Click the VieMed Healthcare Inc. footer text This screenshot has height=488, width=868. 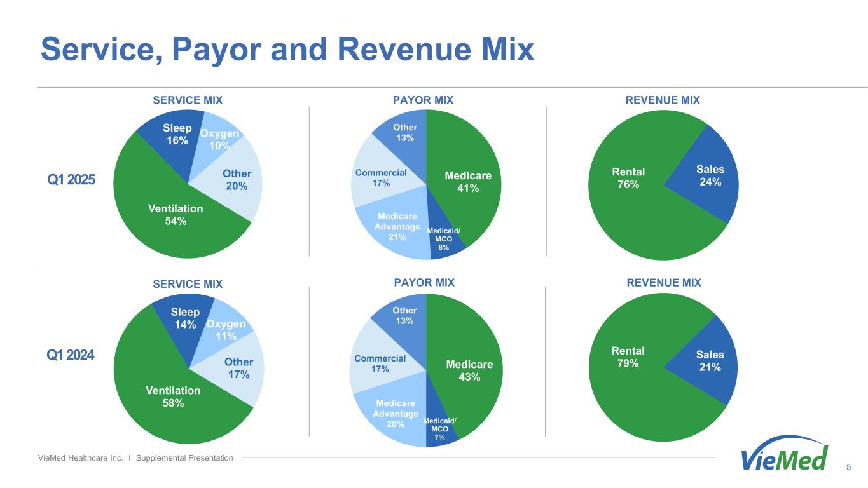135,458
